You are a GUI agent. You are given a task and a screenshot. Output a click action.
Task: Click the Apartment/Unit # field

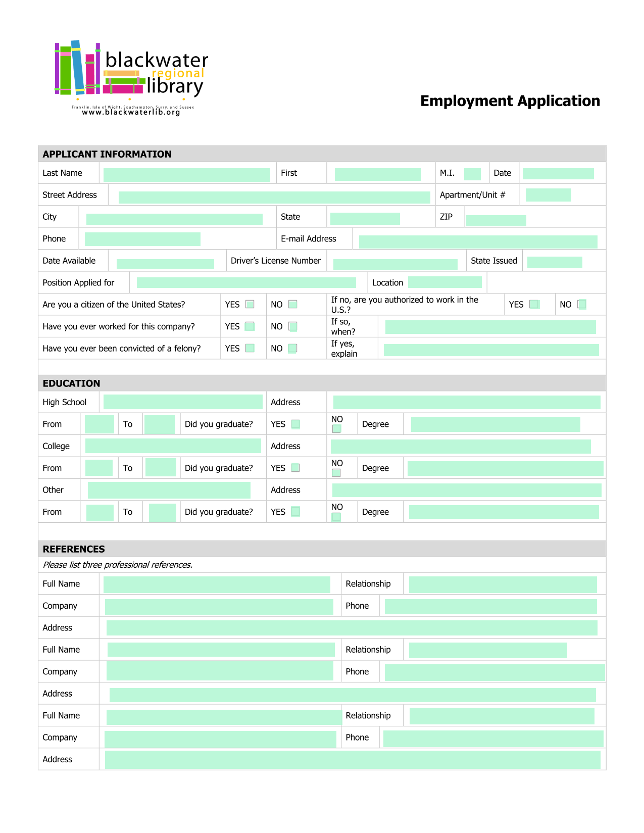click(549, 195)
